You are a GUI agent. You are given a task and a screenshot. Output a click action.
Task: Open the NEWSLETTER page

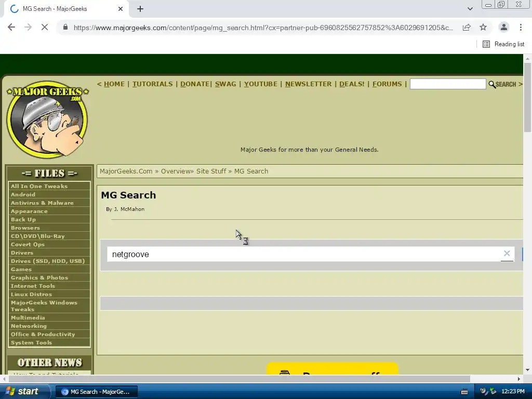pos(308,84)
